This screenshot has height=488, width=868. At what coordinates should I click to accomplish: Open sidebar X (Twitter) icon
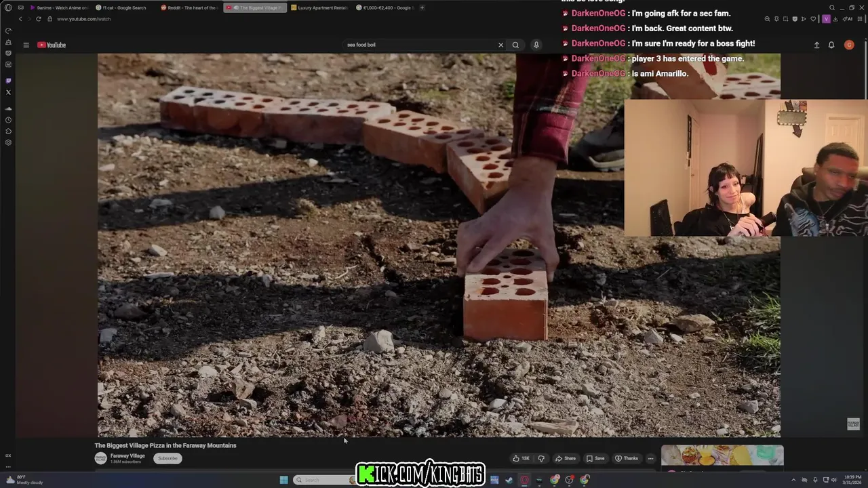(x=8, y=91)
